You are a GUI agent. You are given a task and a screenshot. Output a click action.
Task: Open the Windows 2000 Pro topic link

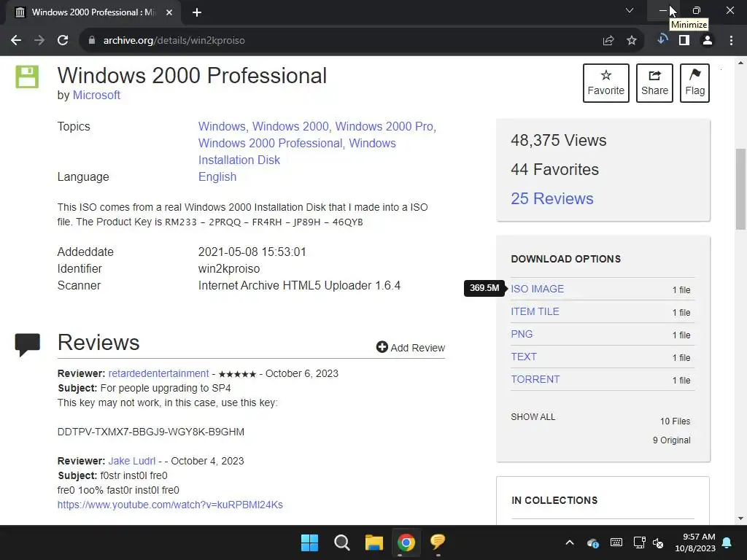(x=384, y=126)
